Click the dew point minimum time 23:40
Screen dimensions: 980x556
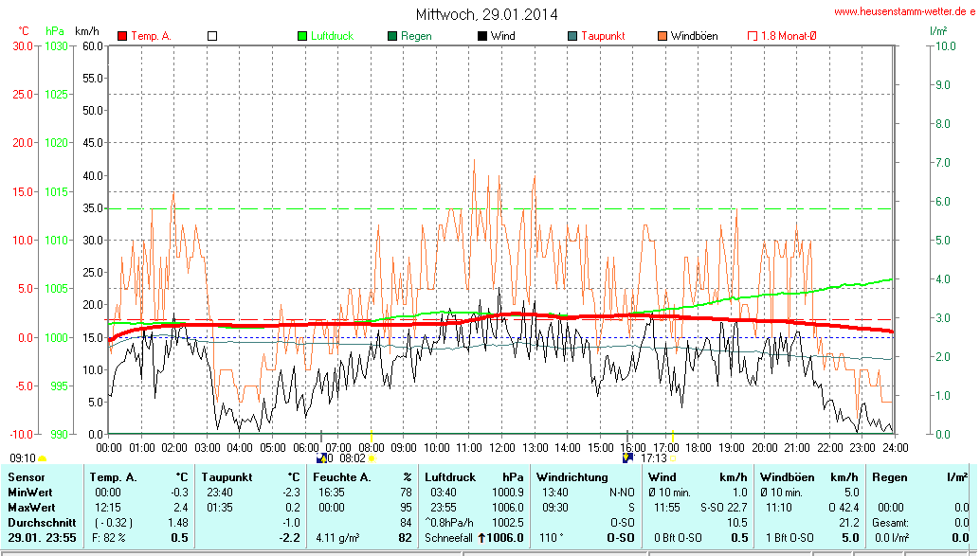coord(219,493)
